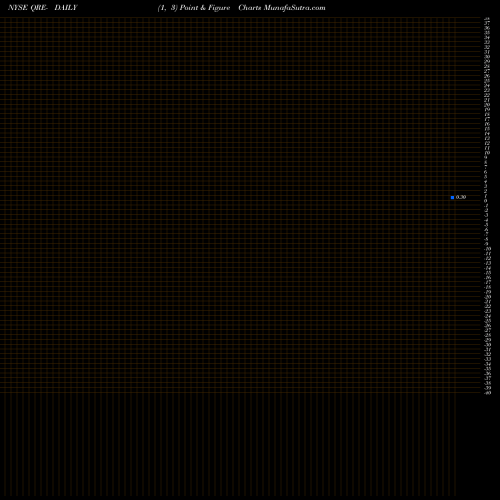This screenshot has height=500, width=500.
Task: Select the QRE- ticker symbol in the header
Action: coord(39,8)
